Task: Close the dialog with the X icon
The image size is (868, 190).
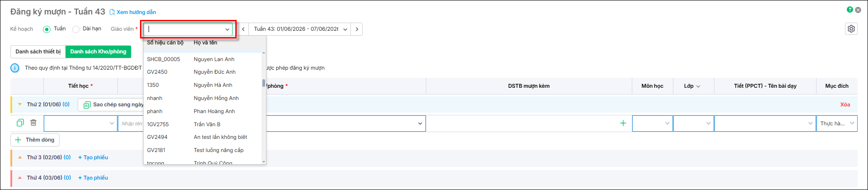Action: [858, 9]
